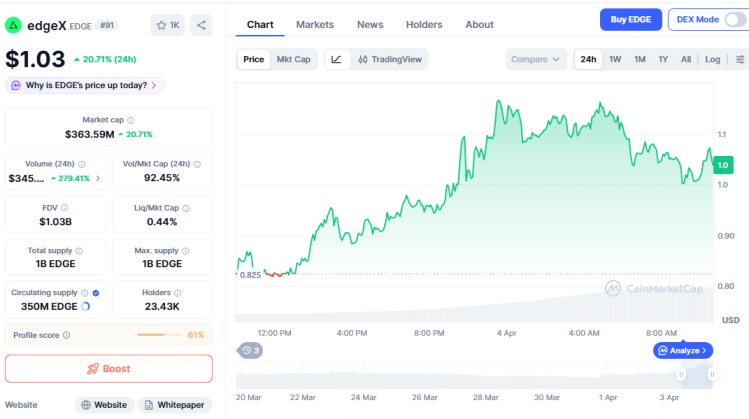
Task: Click the Buy EDGE button
Action: [630, 19]
